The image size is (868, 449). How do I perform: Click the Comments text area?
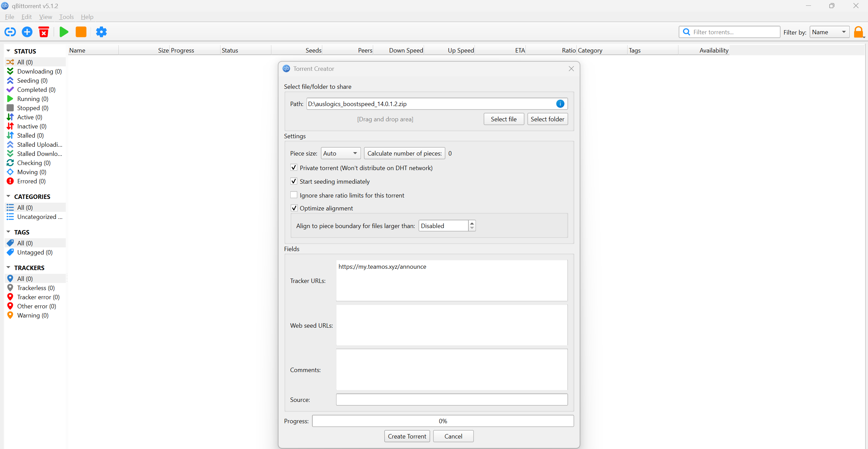coord(451,370)
